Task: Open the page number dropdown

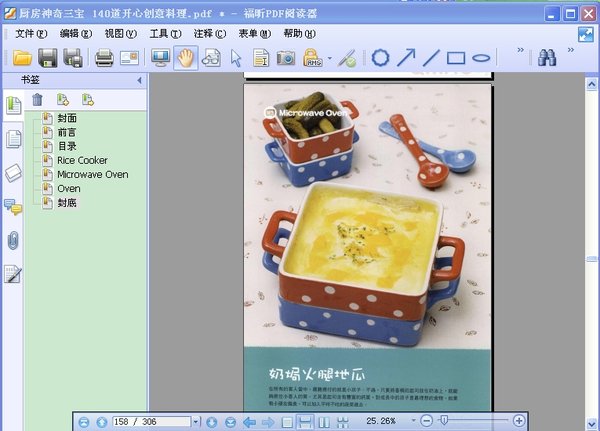Action: point(196,422)
